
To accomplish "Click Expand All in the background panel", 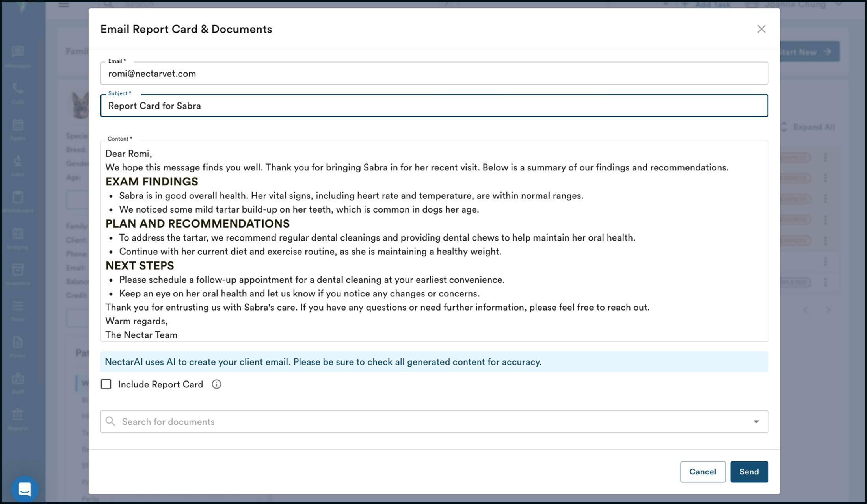I will click(813, 127).
